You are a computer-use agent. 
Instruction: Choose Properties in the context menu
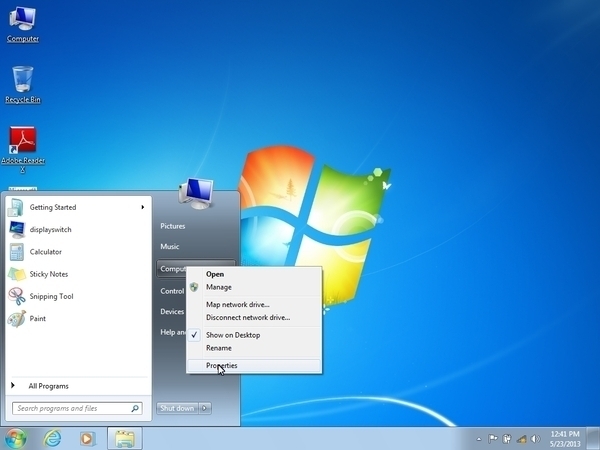pyautogui.click(x=222, y=366)
